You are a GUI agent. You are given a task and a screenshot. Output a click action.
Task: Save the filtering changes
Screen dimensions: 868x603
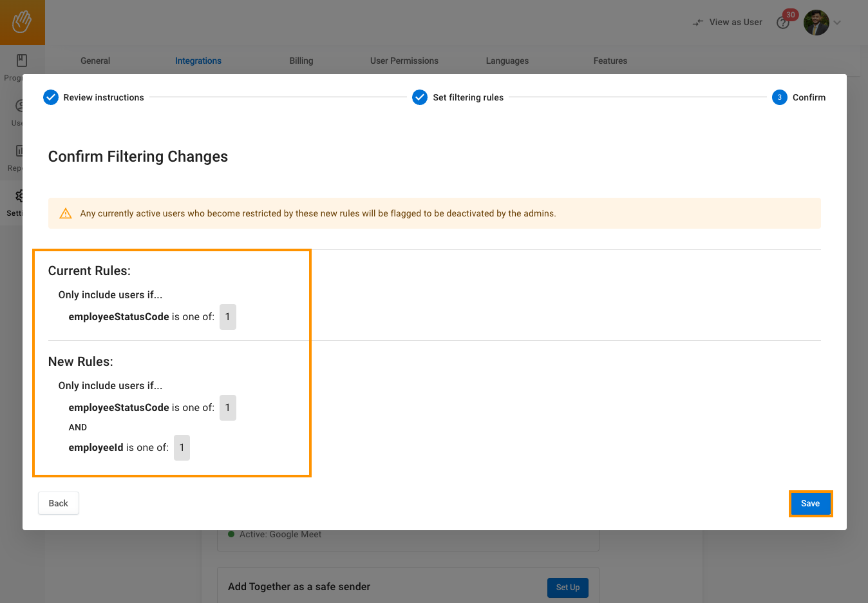tap(810, 504)
